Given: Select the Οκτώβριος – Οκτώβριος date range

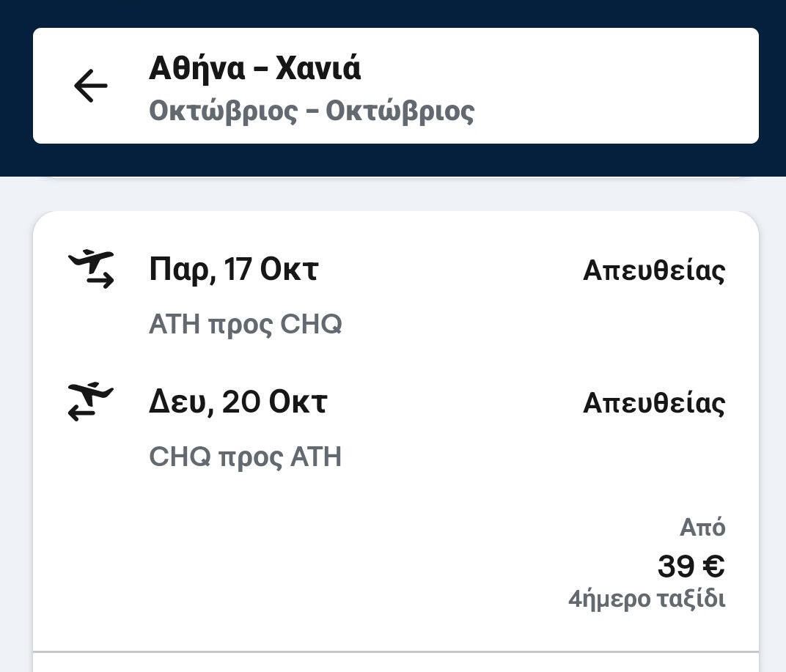Looking at the screenshot, I should [x=312, y=111].
